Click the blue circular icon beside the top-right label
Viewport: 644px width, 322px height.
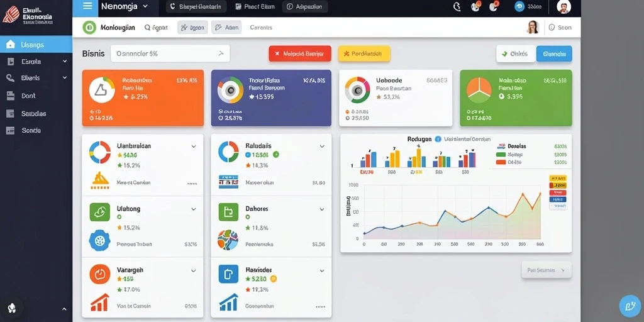coord(519,6)
